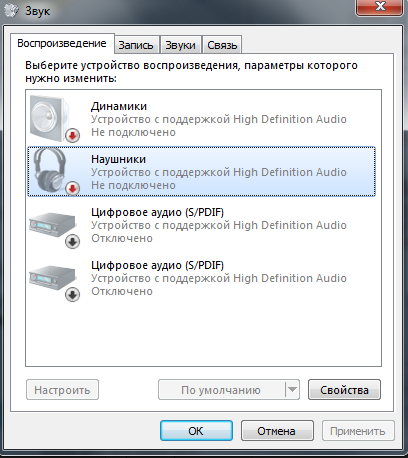408x458 pixels.
Task: Close the Звук dialog window
Action: [x=380, y=7]
